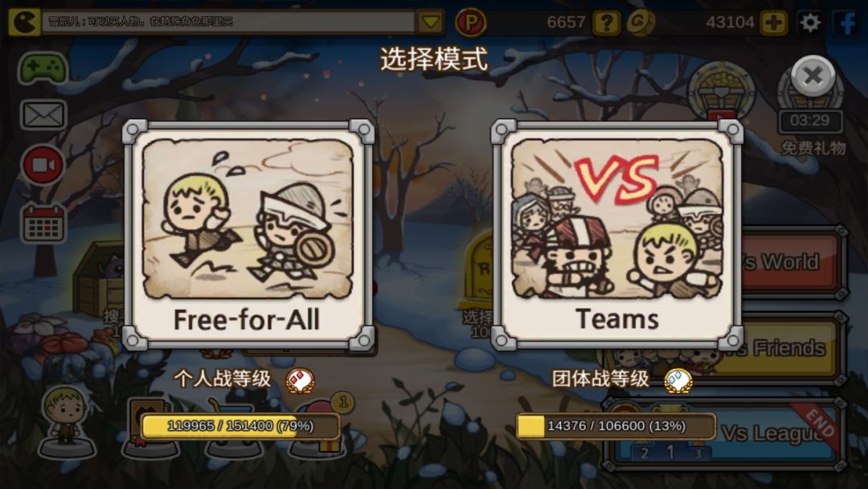Click the chat message text bar
Screen dimensions: 868x489
pyautogui.click(x=227, y=23)
